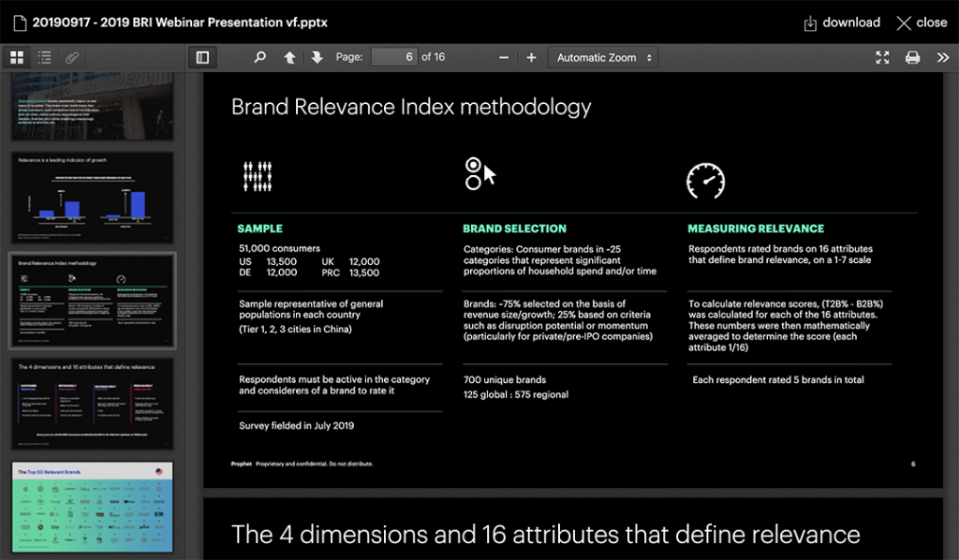Toggle the sidebar panel

200,57
